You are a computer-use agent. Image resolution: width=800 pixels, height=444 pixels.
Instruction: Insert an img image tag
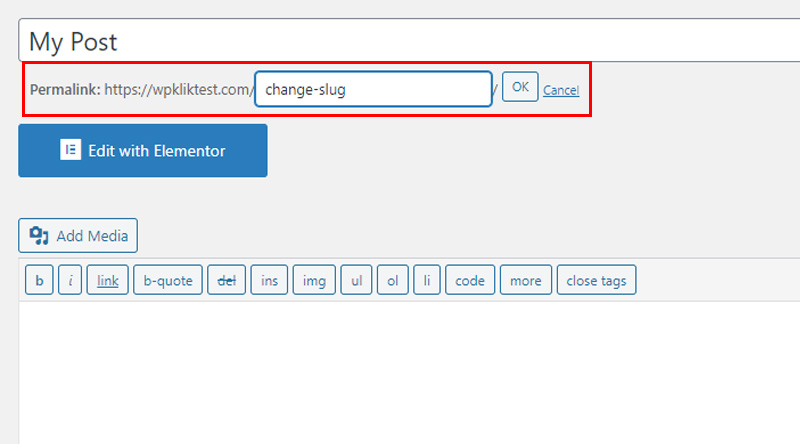coord(314,280)
